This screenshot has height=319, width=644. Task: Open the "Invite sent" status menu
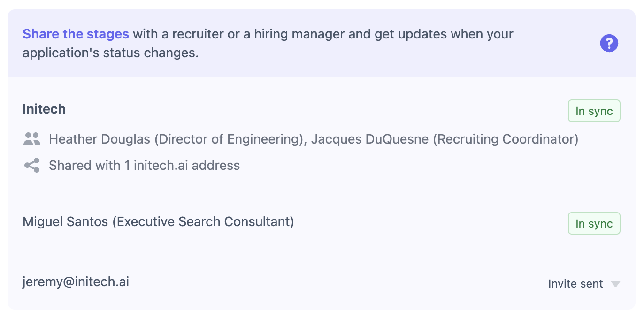coord(575,284)
